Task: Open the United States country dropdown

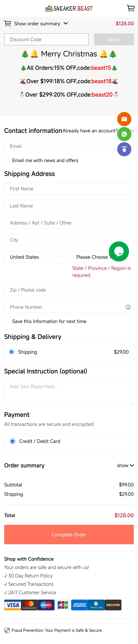Action: click(36, 257)
